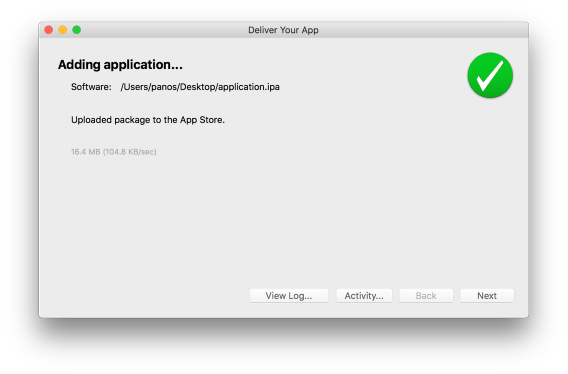The height and width of the screenshot is (374, 568).
Task: Proceed with the Next button
Action: click(x=487, y=296)
